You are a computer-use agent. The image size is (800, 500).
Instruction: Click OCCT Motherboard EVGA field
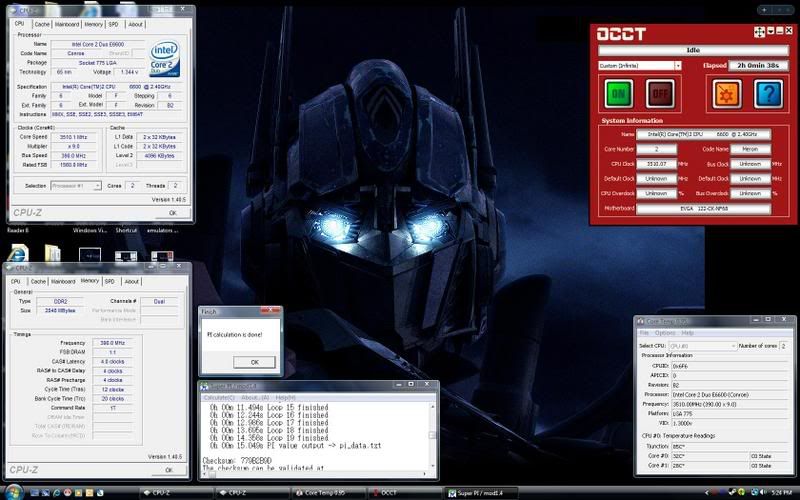click(704, 209)
